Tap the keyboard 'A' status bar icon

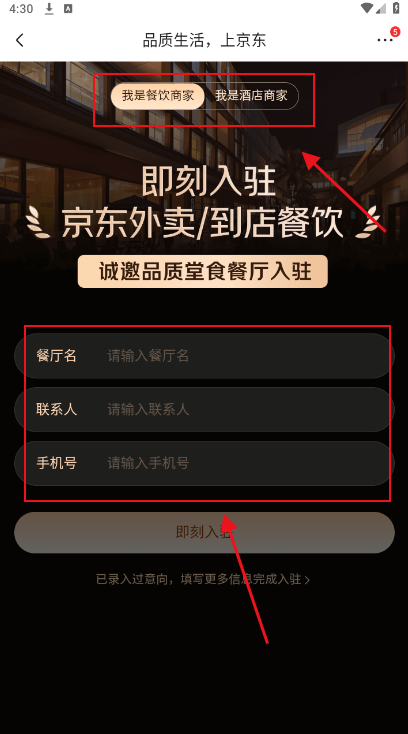(x=68, y=8)
